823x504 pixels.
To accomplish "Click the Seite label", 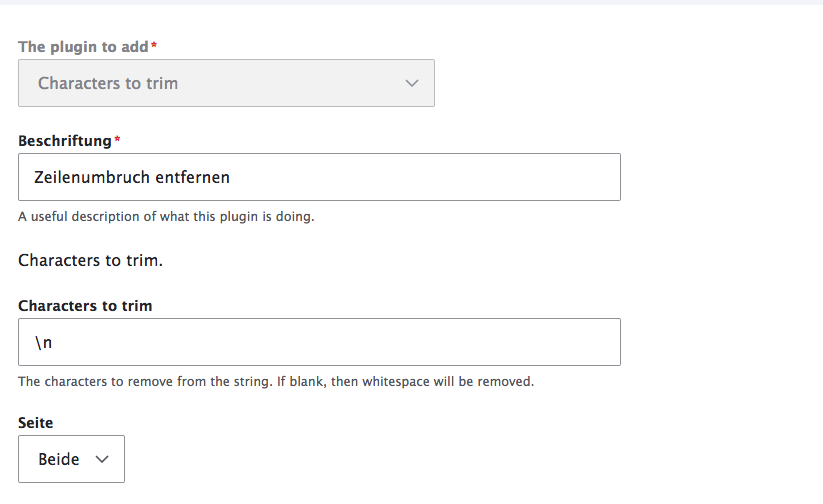I will [x=35, y=423].
